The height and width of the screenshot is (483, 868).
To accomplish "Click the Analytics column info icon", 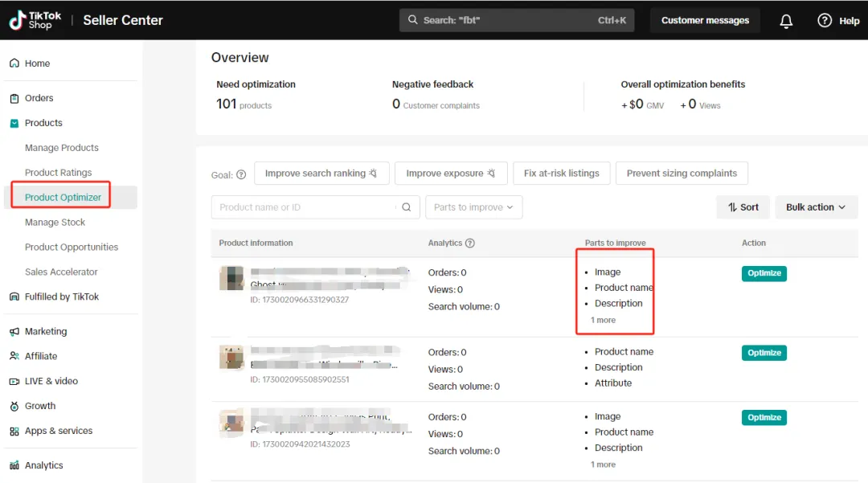I will pos(470,243).
